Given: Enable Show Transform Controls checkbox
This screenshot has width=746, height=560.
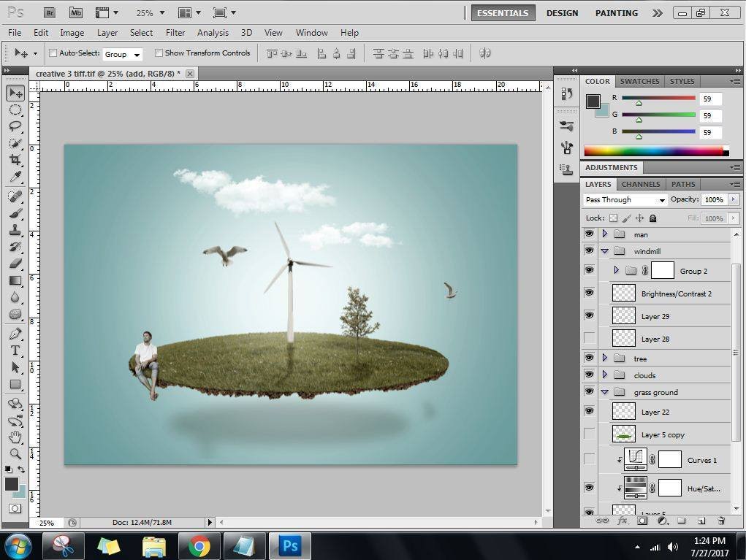Looking at the screenshot, I should [x=159, y=53].
